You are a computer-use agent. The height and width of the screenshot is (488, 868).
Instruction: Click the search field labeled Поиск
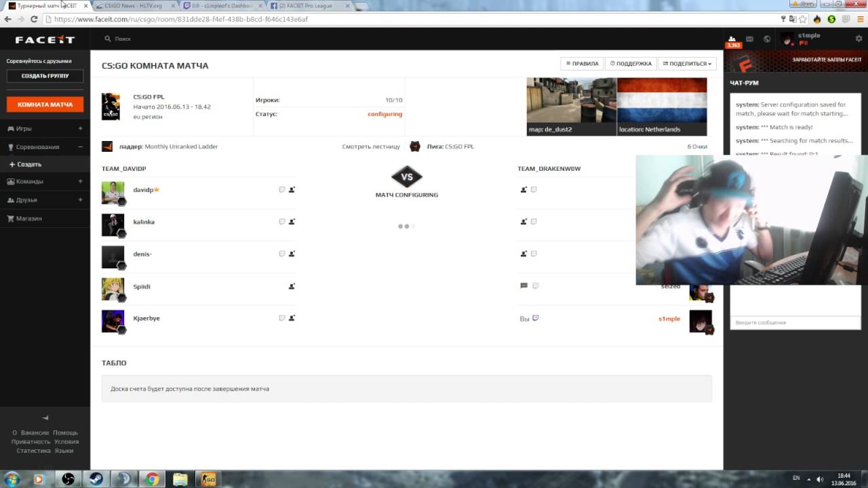point(123,39)
